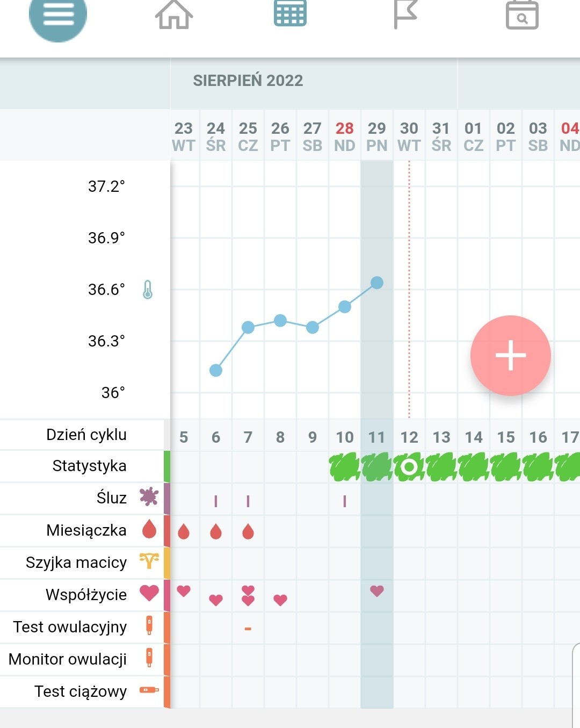Tap the thermometer icon by 36.6°
This screenshot has width=580, height=728.
tap(148, 290)
